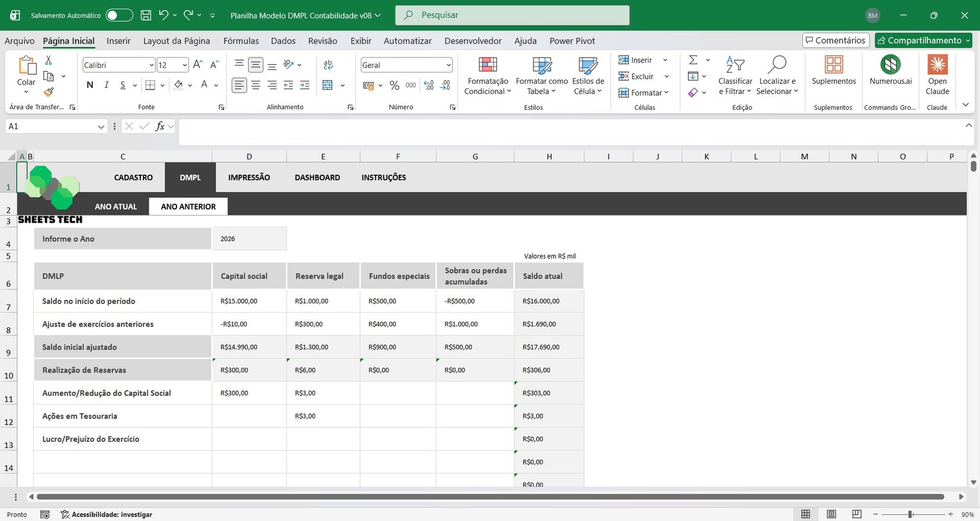The image size is (980, 521).
Task: Click the Save disk icon
Action: tap(146, 15)
